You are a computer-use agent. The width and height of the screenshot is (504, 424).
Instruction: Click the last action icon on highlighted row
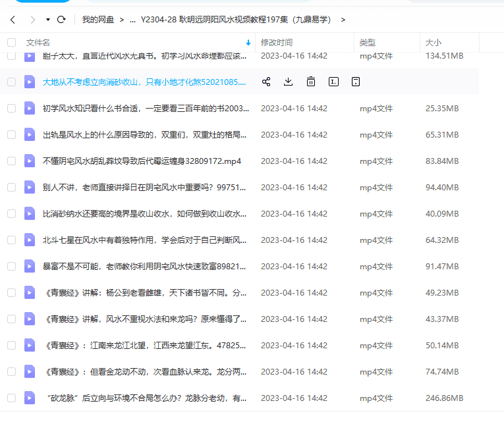tap(356, 82)
